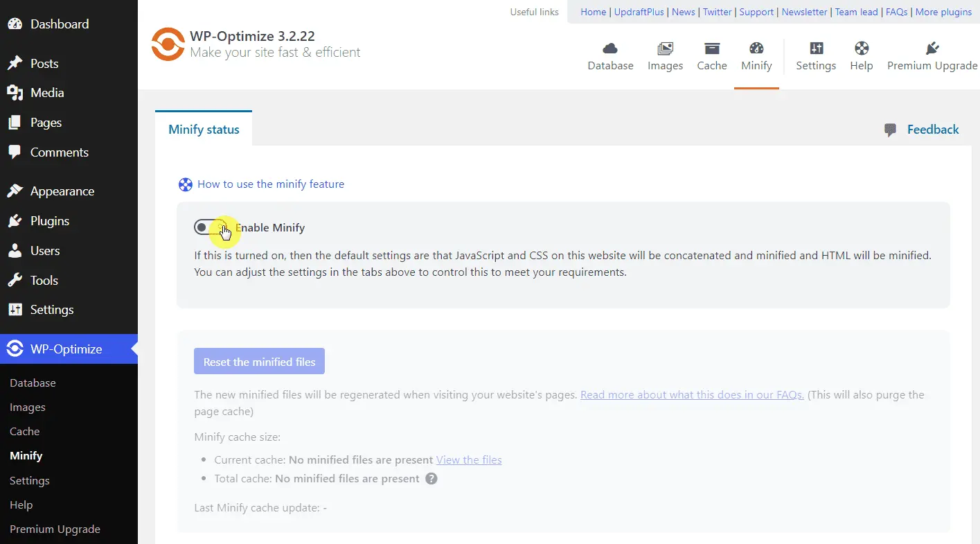Click the WP-Optimize 3.2.22 title text

(x=253, y=36)
